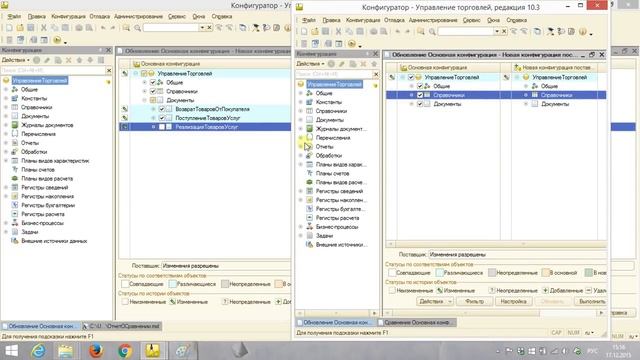Click Фильтр button
The width and height of the screenshot is (640, 360).
pyautogui.click(x=474, y=301)
